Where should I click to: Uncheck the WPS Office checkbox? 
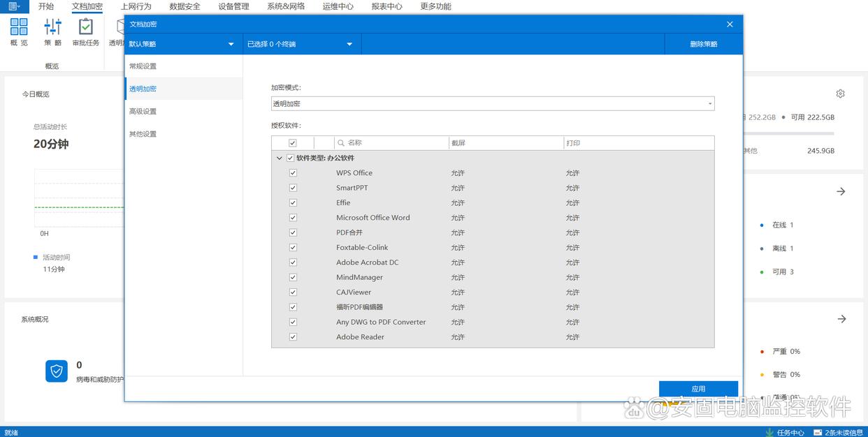tap(293, 173)
